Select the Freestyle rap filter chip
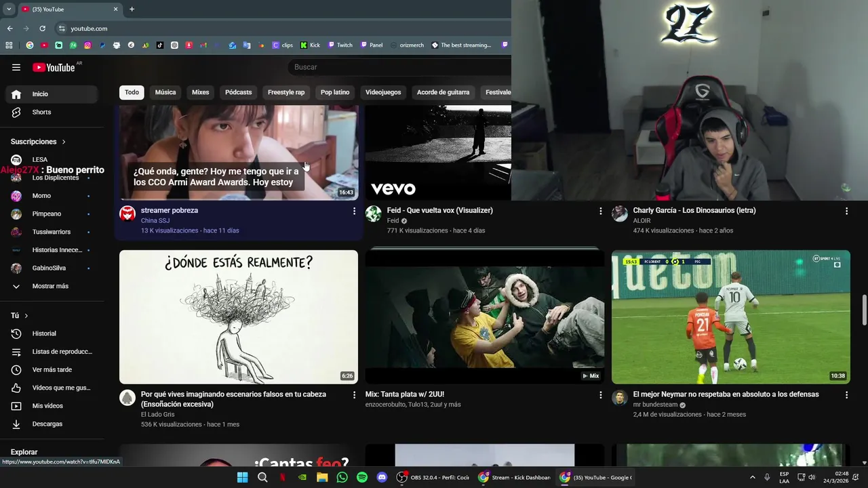Screen dimensions: 868x488 (x=286, y=92)
